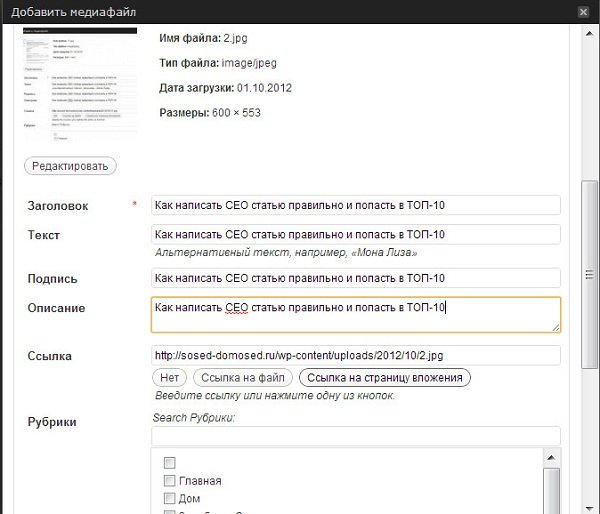The image size is (600, 514).
Task: Click the Ссылка на файл button
Action: pos(243,378)
